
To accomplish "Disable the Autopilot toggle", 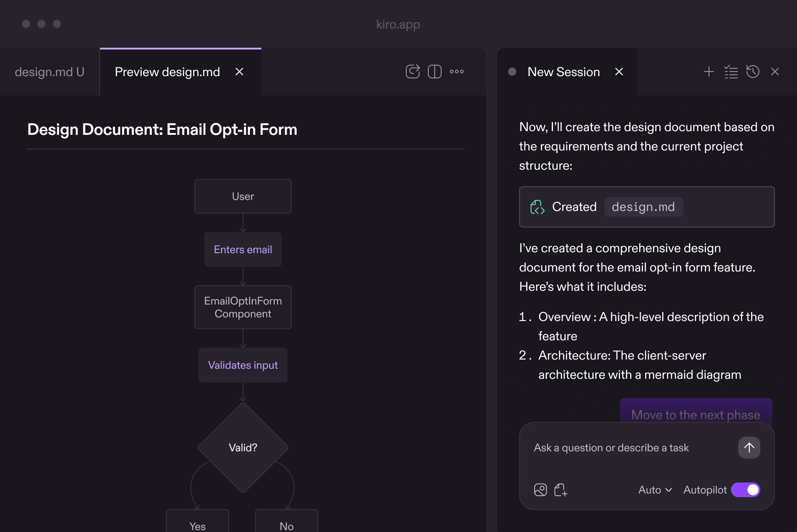I will pyautogui.click(x=745, y=490).
